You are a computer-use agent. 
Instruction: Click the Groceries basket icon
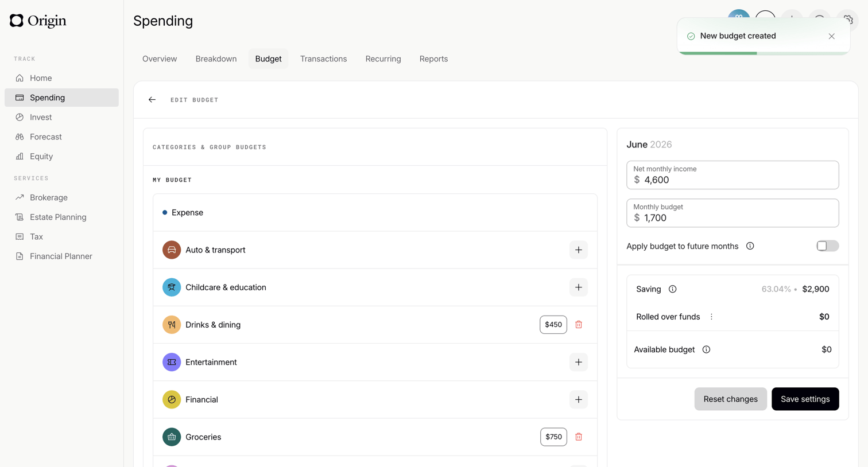pyautogui.click(x=172, y=437)
